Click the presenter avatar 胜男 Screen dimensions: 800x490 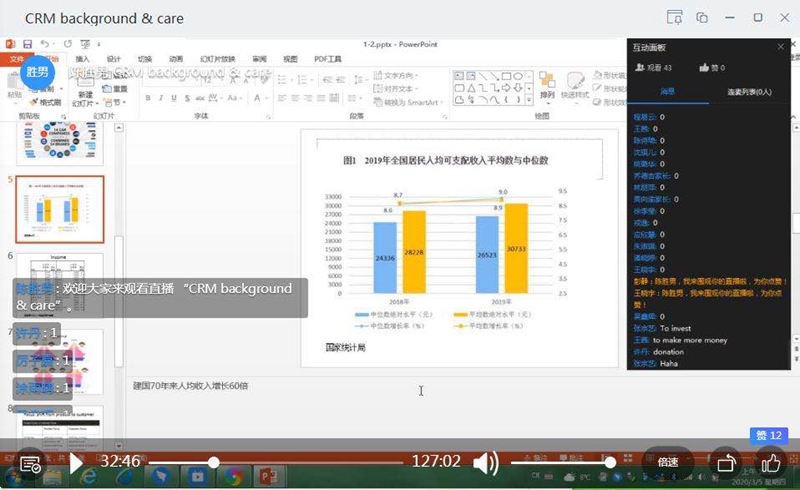point(37,72)
